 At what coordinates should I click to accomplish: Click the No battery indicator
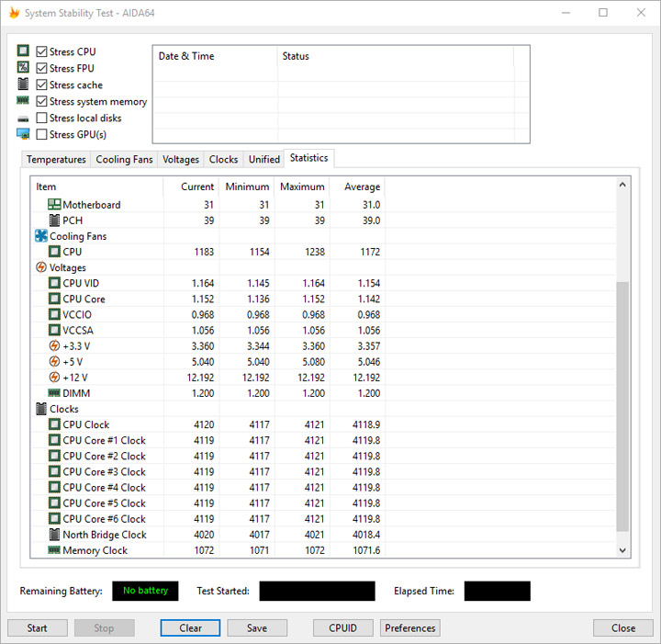tap(145, 591)
